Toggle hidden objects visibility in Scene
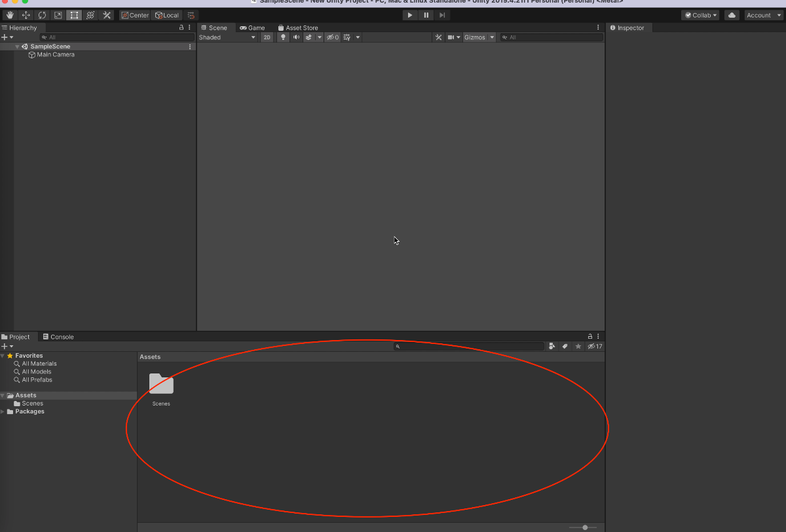The height and width of the screenshot is (532, 786). tap(333, 37)
